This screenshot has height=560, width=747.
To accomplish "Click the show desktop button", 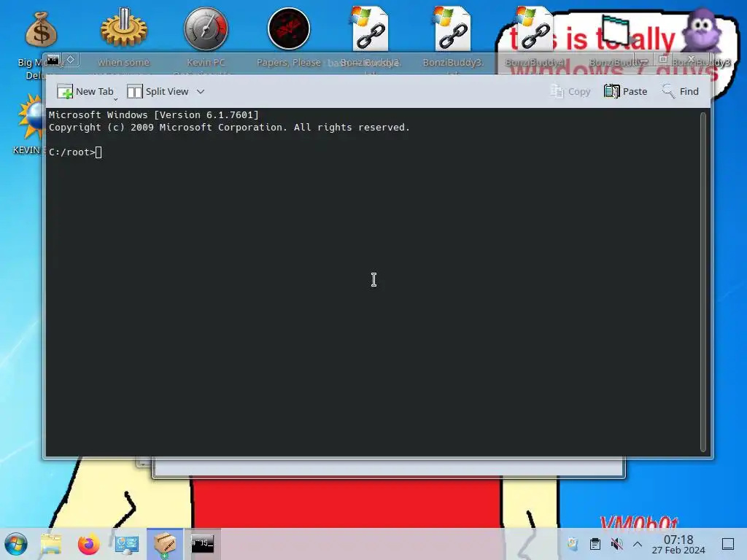I will click(x=728, y=544).
